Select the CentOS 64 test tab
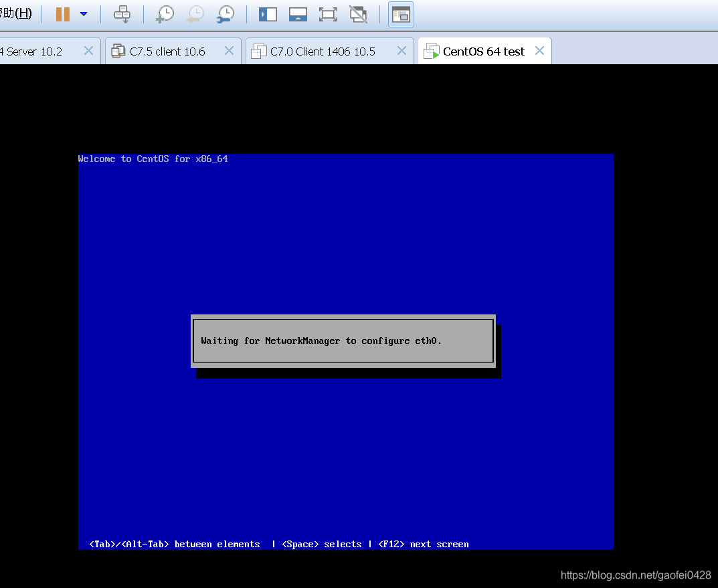Screen dimensions: 718x588 click(x=484, y=52)
